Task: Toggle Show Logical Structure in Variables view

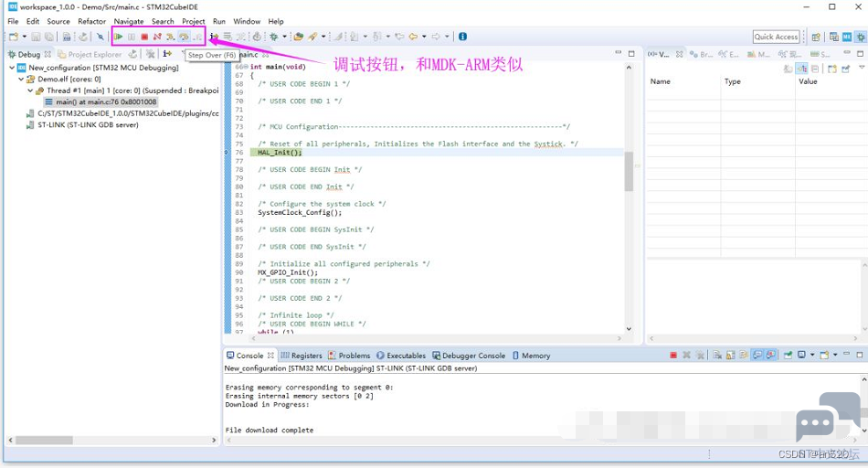Action: click(801, 69)
